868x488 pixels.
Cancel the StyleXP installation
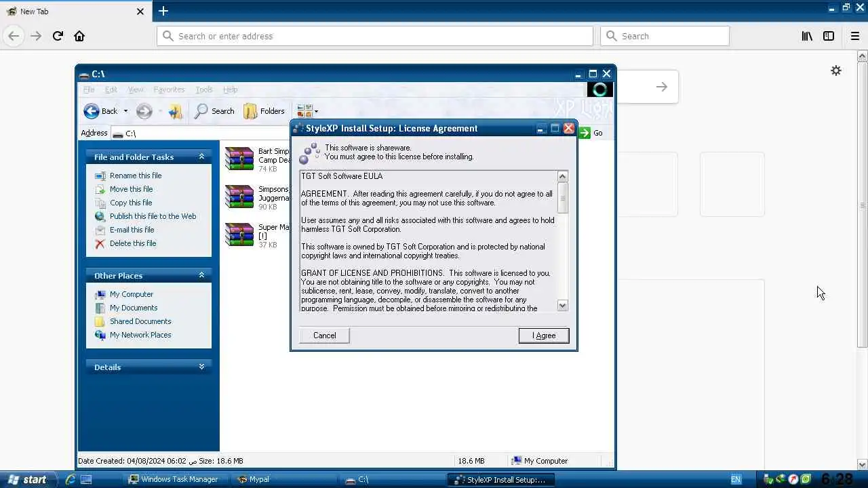click(x=324, y=335)
